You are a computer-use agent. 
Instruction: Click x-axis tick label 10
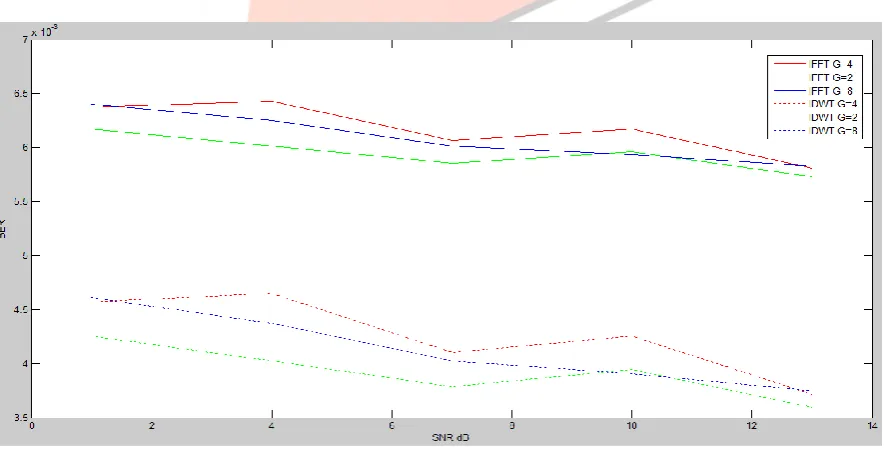[x=631, y=426]
